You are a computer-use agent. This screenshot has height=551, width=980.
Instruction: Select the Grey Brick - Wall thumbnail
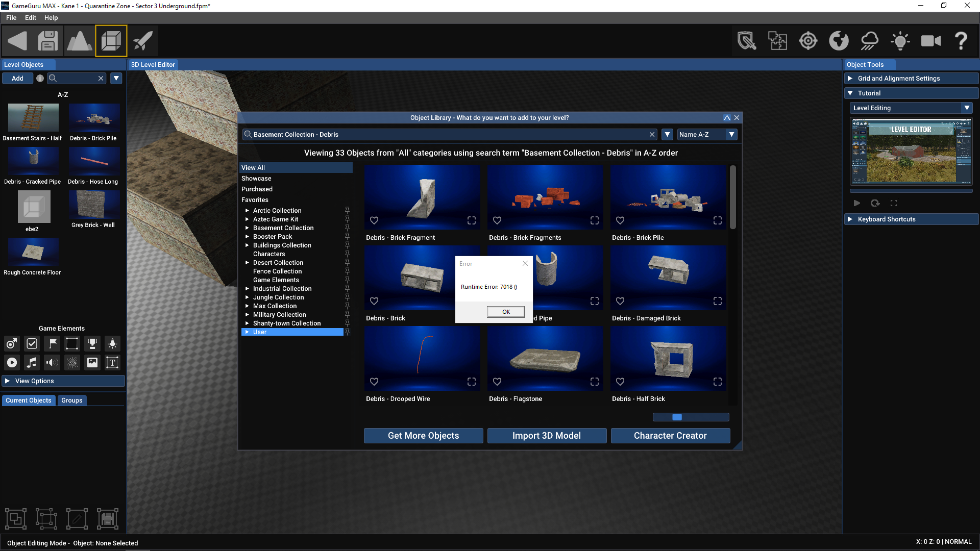pyautogui.click(x=94, y=206)
